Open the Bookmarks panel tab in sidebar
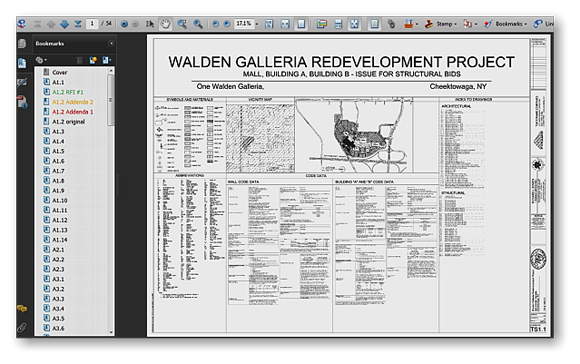 point(22,63)
